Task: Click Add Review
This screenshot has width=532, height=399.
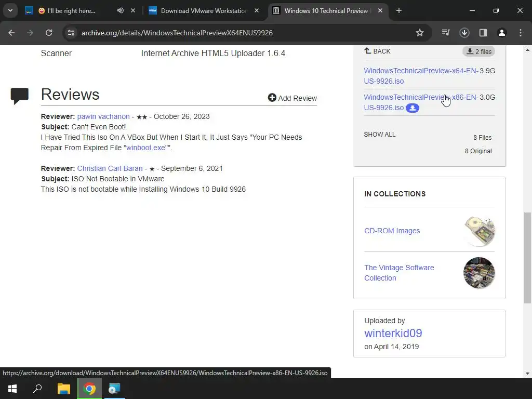Action: click(292, 98)
